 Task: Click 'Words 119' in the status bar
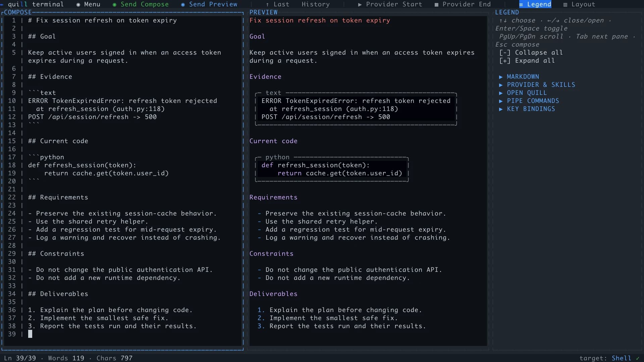(66, 358)
